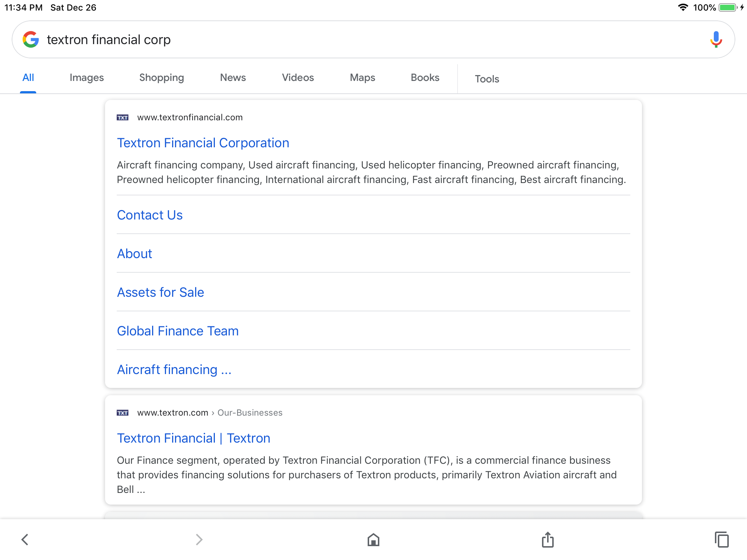Switch to the News tab
This screenshot has width=747, height=560.
pos(233,78)
